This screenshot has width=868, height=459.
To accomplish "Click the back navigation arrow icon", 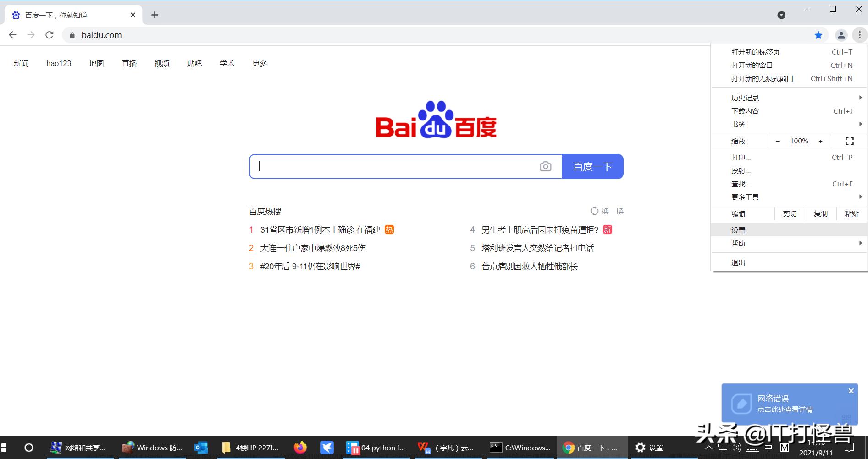I will tap(12, 35).
